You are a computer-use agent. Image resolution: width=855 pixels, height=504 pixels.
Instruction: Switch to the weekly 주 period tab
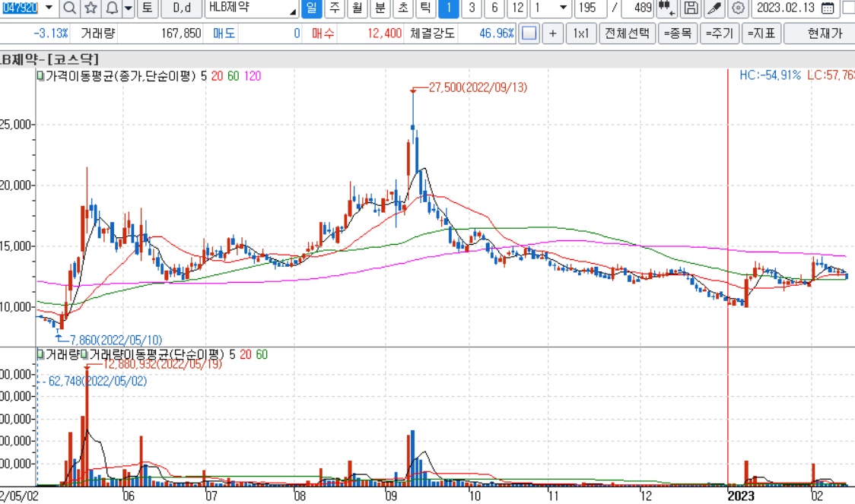(x=334, y=8)
